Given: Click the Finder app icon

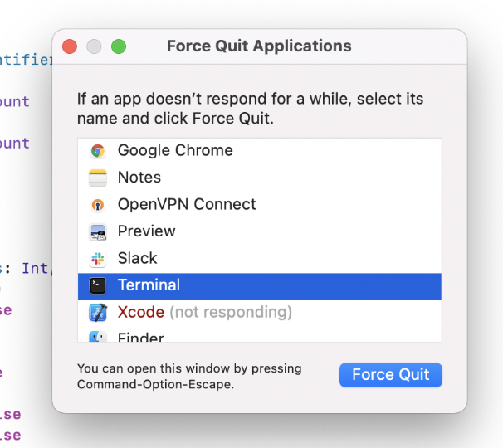Looking at the screenshot, I should 98,337.
